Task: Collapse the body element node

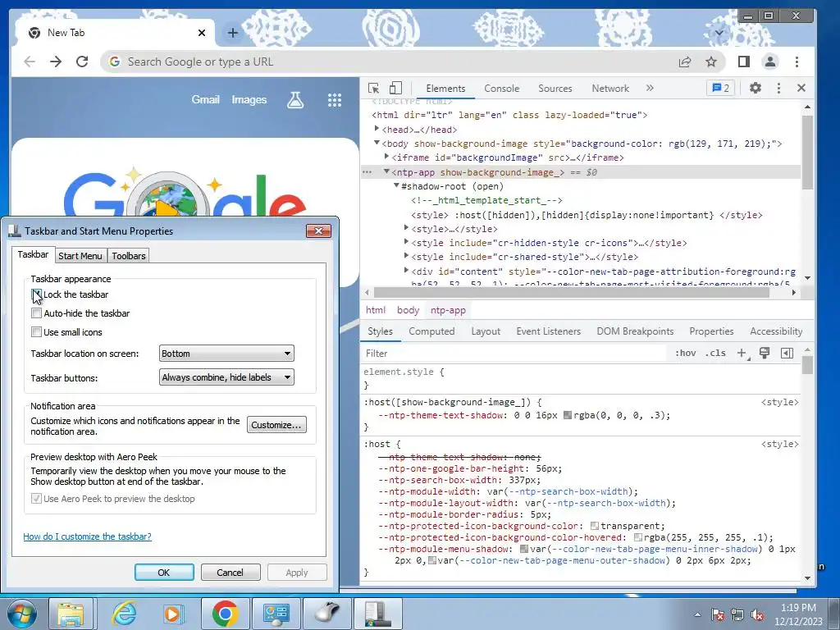Action: pos(377,143)
